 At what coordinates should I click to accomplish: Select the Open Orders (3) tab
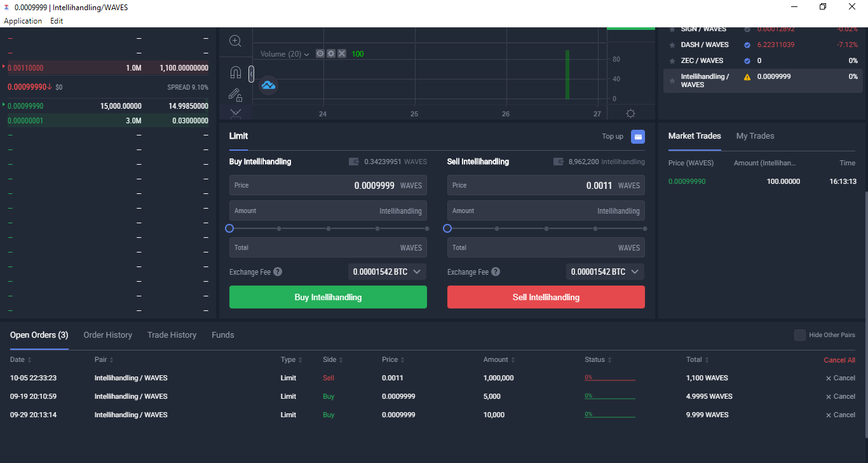pyautogui.click(x=39, y=335)
